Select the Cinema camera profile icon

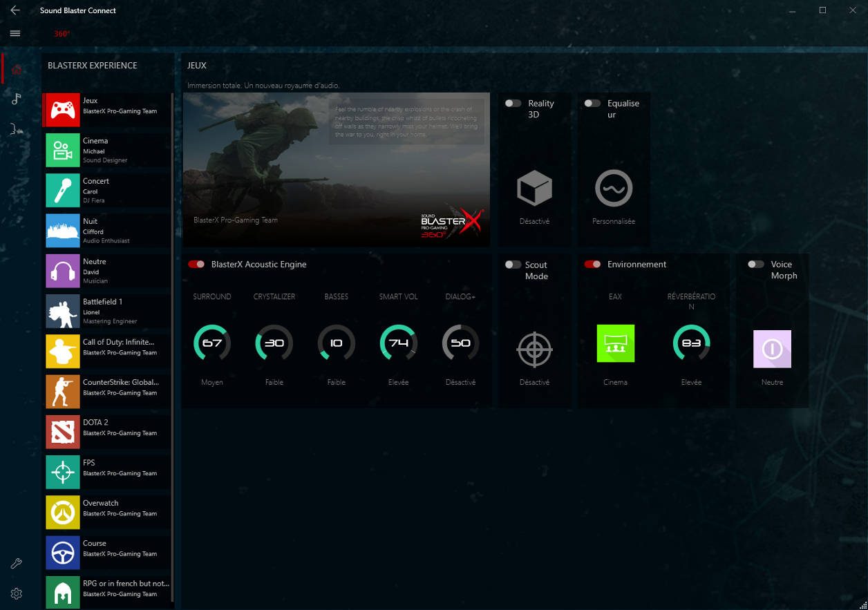pyautogui.click(x=63, y=151)
